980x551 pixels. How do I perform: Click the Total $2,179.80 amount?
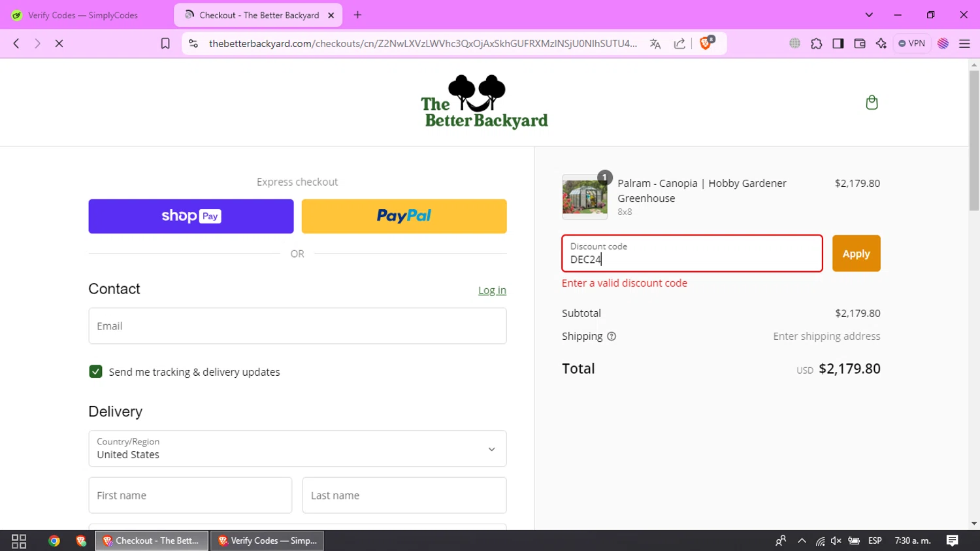click(849, 369)
